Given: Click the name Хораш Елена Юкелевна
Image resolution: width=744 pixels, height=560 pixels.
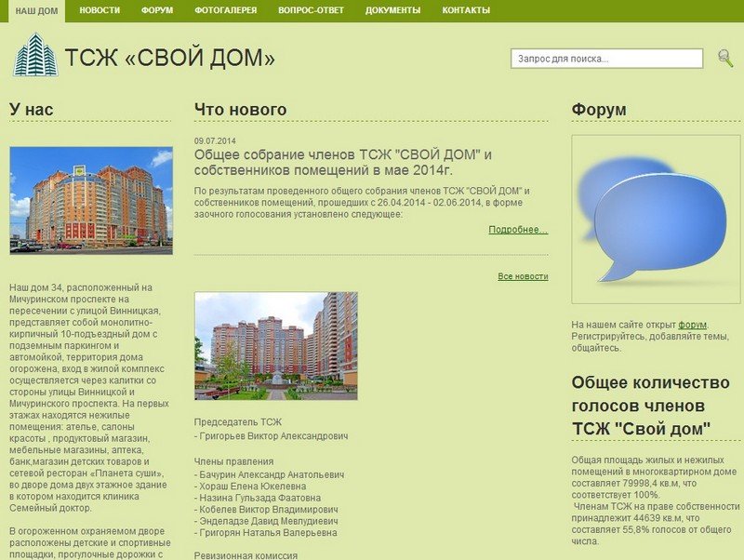Looking at the screenshot, I should tap(252, 487).
